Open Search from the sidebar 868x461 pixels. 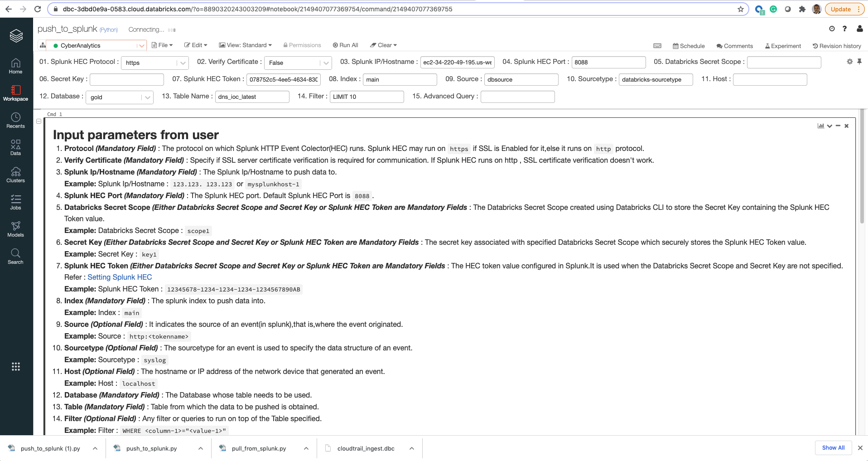16,257
